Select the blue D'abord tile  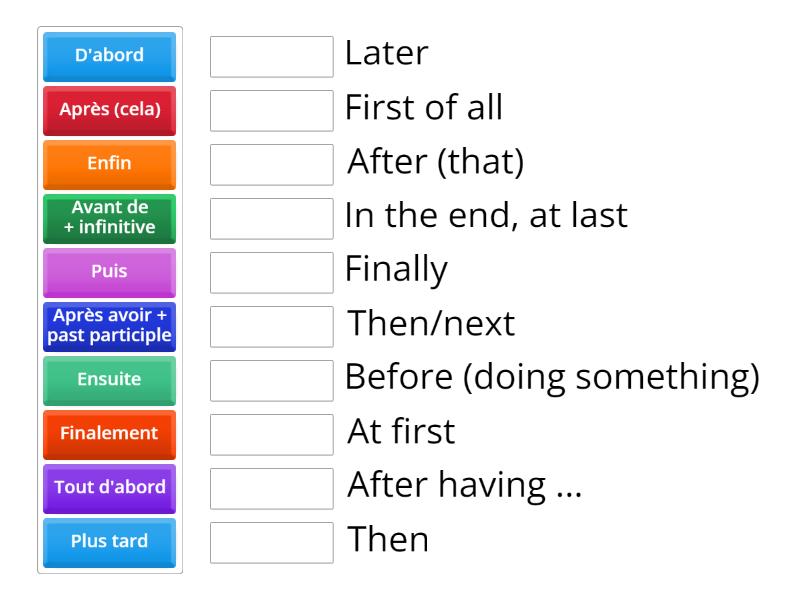109,57
